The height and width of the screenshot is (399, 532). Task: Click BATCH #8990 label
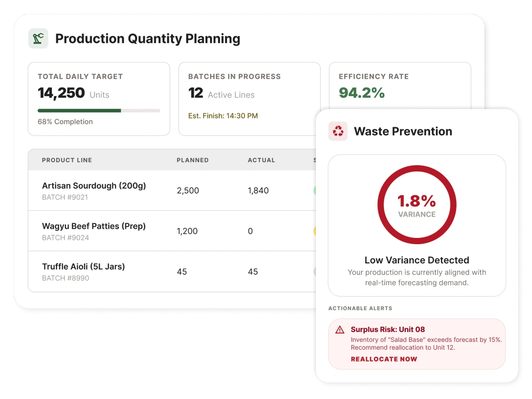pos(65,278)
